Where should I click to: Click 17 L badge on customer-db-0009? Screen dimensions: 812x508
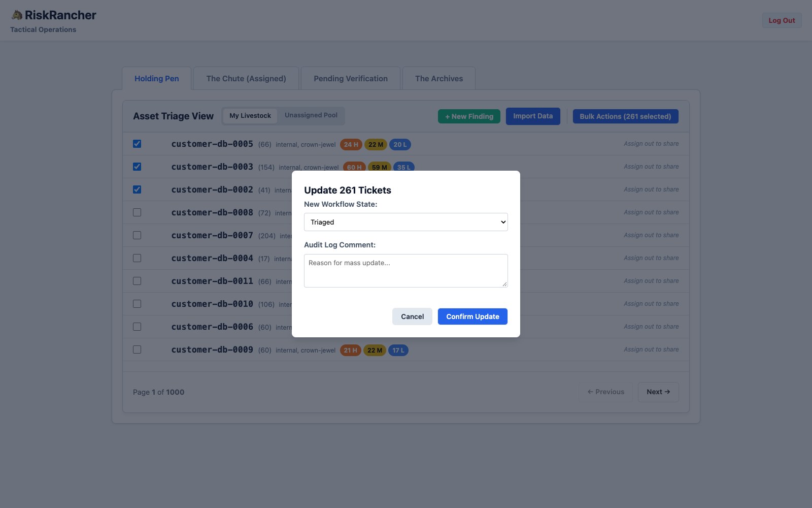tap(398, 351)
